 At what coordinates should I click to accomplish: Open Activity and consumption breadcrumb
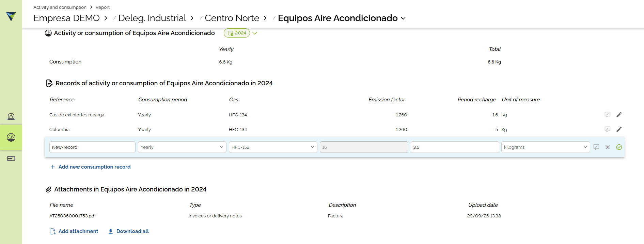coord(60,7)
